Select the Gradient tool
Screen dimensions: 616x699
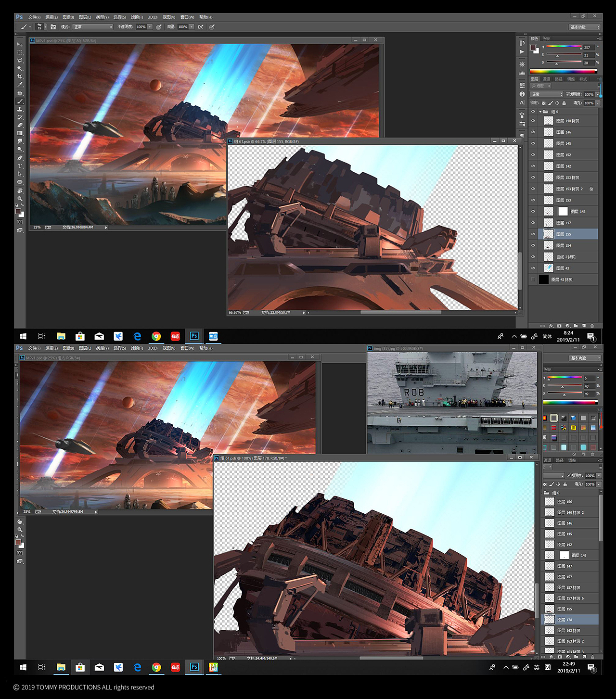(x=20, y=133)
